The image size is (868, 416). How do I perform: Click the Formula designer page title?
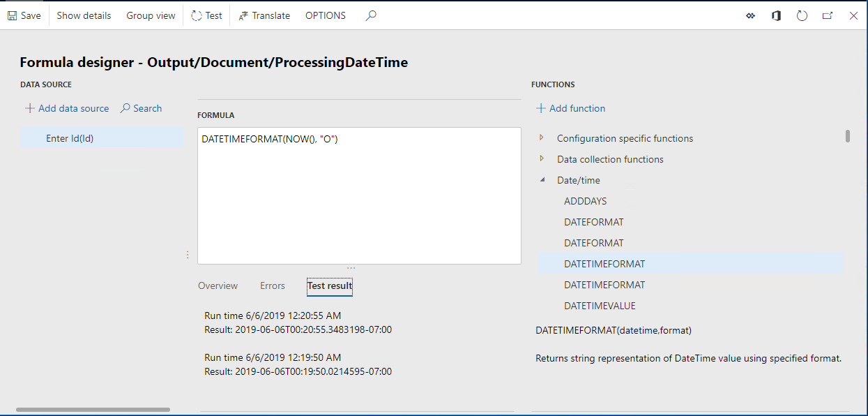click(x=213, y=62)
